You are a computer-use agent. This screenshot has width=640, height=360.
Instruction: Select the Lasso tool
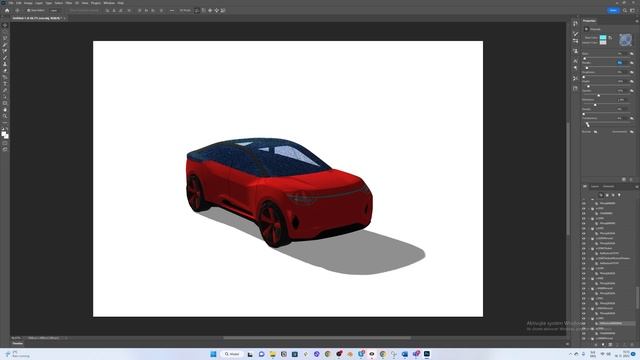point(5,38)
